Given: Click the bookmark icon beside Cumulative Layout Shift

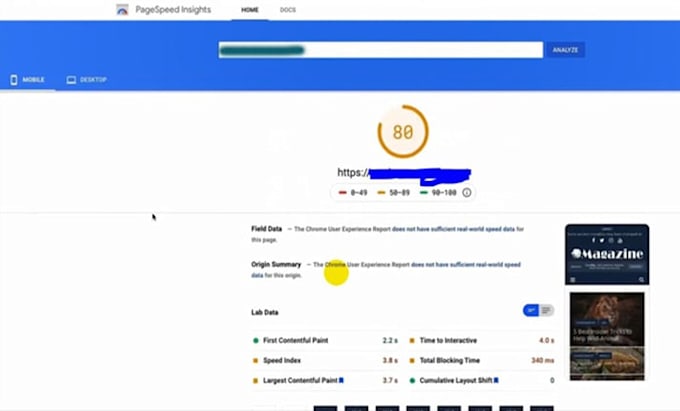Looking at the screenshot, I should coord(496,380).
